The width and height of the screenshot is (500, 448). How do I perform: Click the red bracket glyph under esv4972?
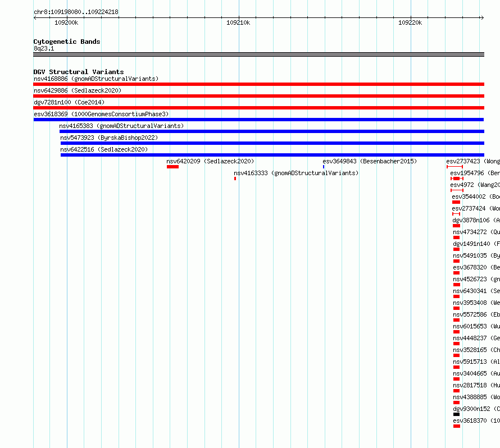pos(457,190)
